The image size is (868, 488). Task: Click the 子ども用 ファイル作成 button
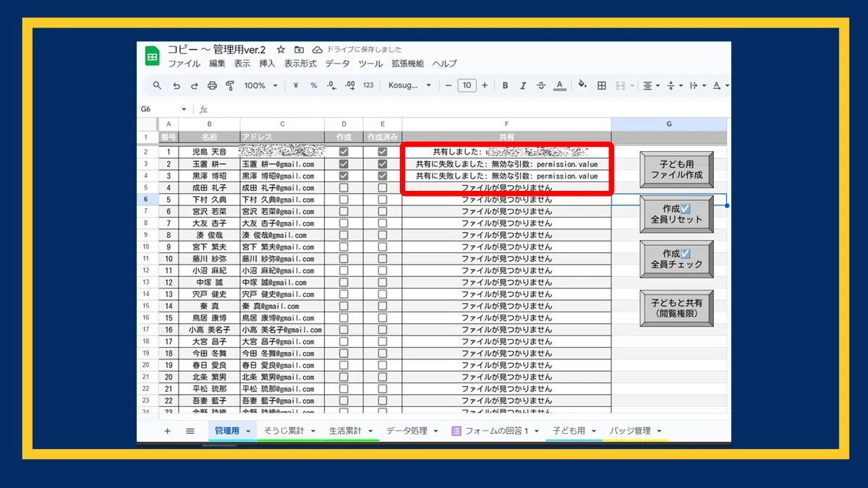tap(676, 170)
